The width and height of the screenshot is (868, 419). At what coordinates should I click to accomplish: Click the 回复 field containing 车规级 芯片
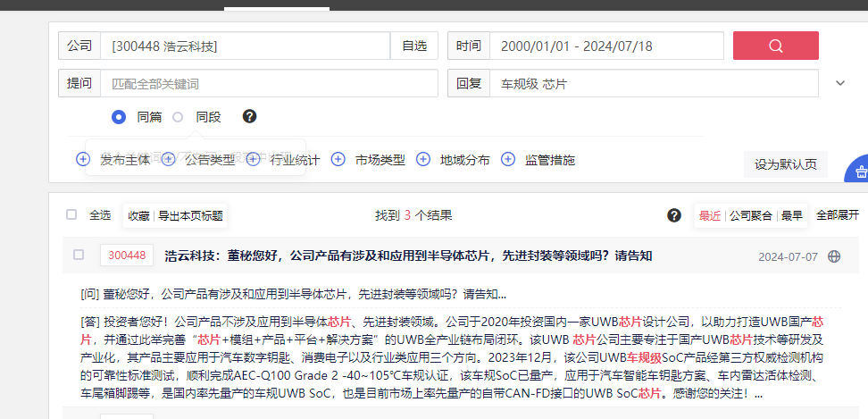(654, 83)
